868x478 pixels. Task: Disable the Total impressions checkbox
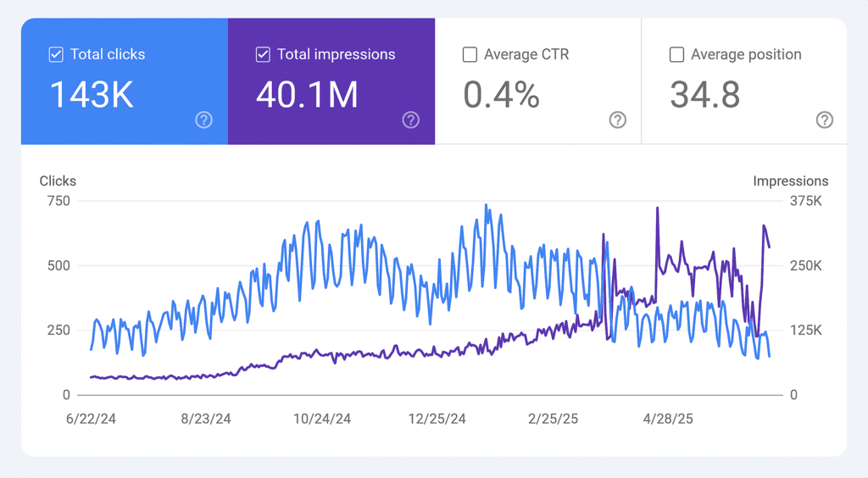[263, 55]
